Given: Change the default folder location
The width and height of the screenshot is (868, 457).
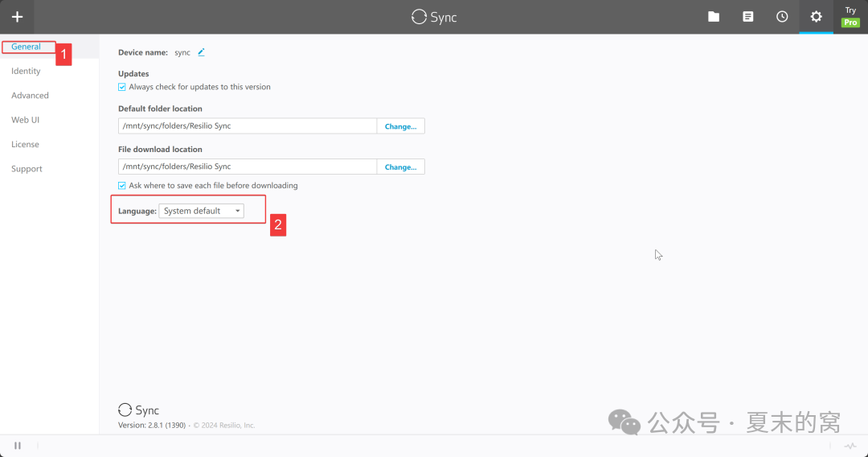Looking at the screenshot, I should tap(400, 126).
